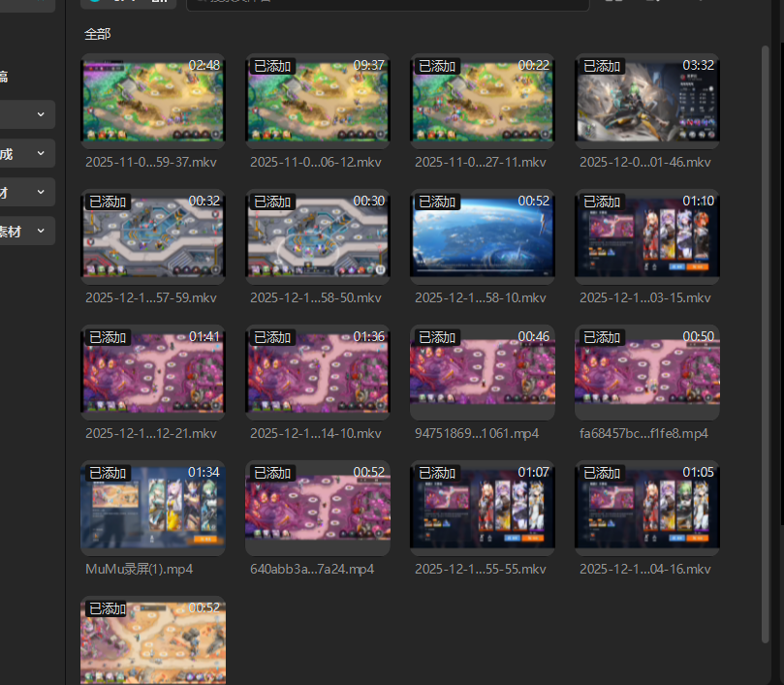Select the 2025-12-1...55-55.mkv clip thumbnail
The image size is (784, 685).
[483, 508]
